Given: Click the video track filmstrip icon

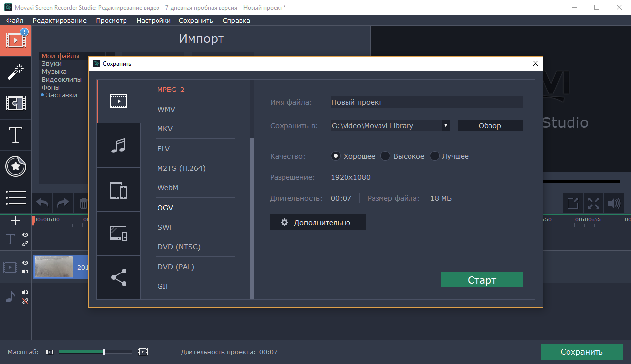Looking at the screenshot, I should 10,267.
